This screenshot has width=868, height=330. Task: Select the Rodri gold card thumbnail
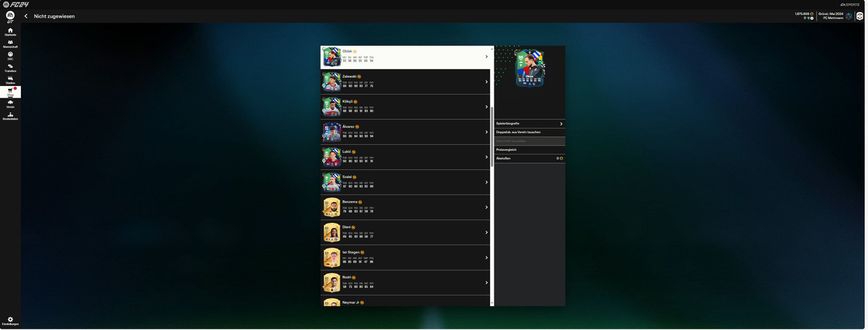tap(332, 283)
